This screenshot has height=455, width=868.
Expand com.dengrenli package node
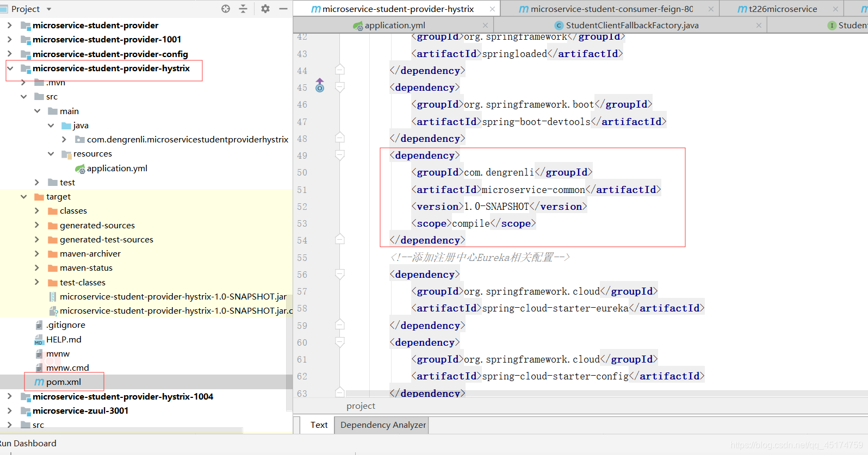(x=64, y=140)
